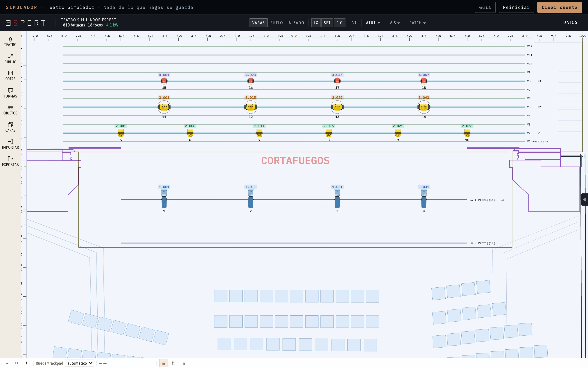
Task: Click the Guía button
Action: click(485, 7)
